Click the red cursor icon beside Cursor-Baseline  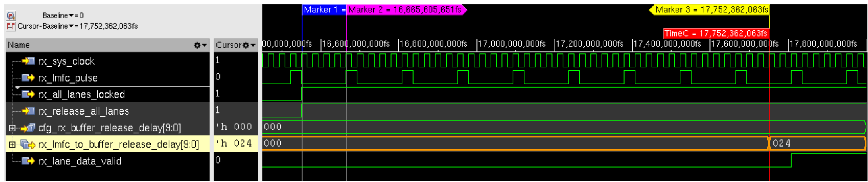point(11,27)
